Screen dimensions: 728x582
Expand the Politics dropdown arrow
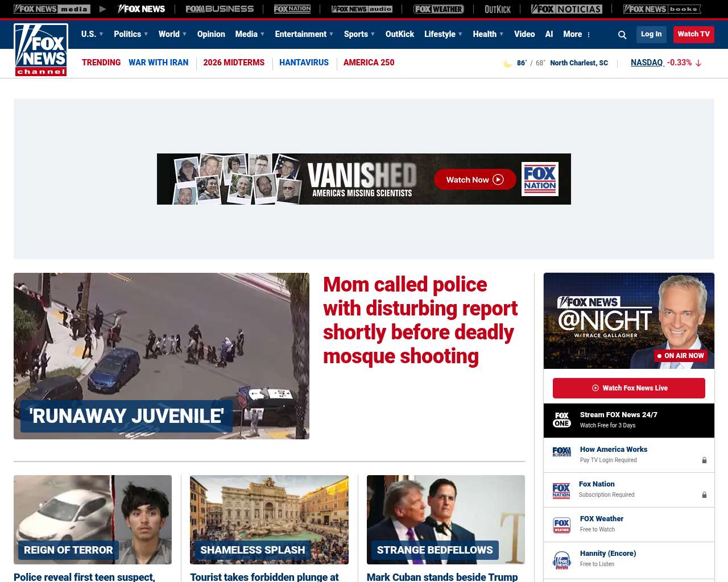click(146, 34)
